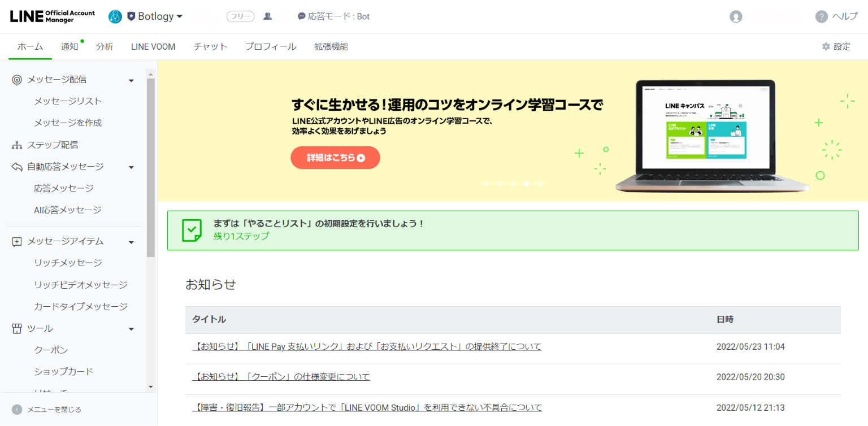Collapse the 自動応答メッセージ section arrow
This screenshot has width=868, height=426.
pos(131,167)
